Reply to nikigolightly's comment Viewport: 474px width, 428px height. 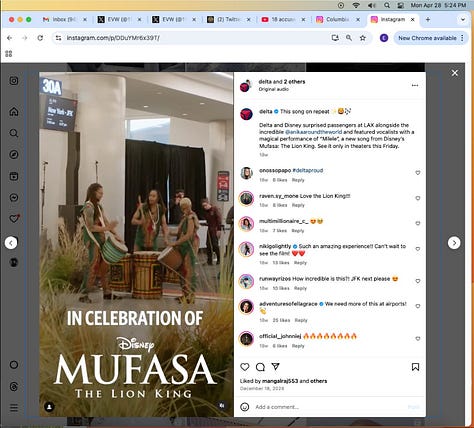[x=300, y=263]
